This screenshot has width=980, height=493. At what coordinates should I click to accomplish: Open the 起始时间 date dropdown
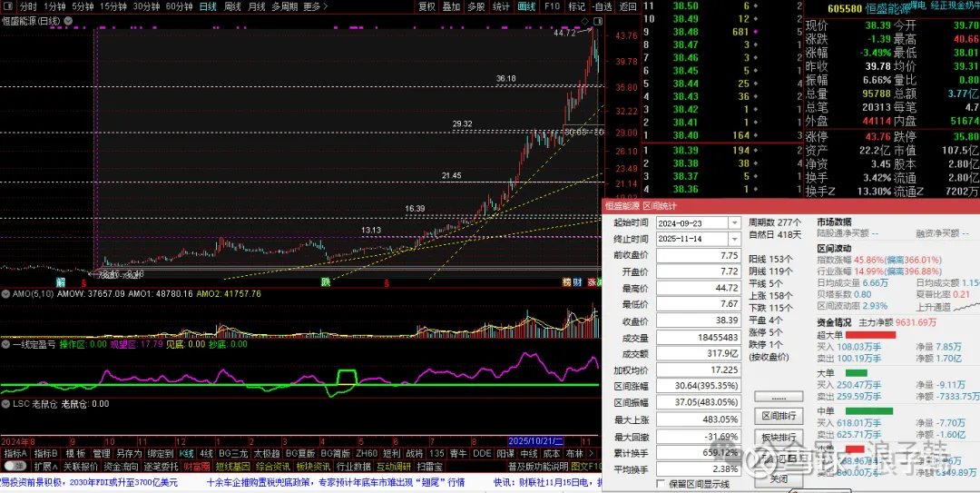735,222
